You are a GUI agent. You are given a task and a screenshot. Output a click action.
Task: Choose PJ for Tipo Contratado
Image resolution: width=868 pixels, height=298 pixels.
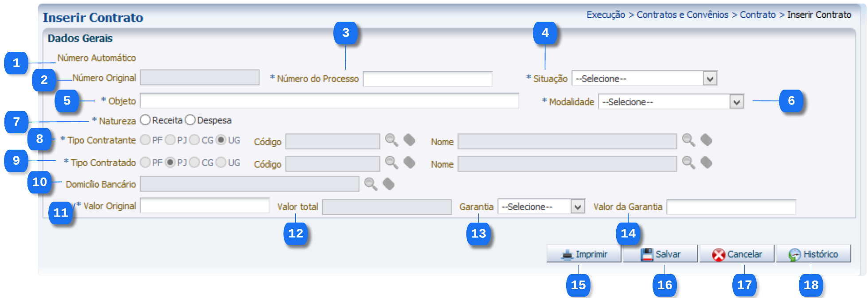(x=170, y=163)
